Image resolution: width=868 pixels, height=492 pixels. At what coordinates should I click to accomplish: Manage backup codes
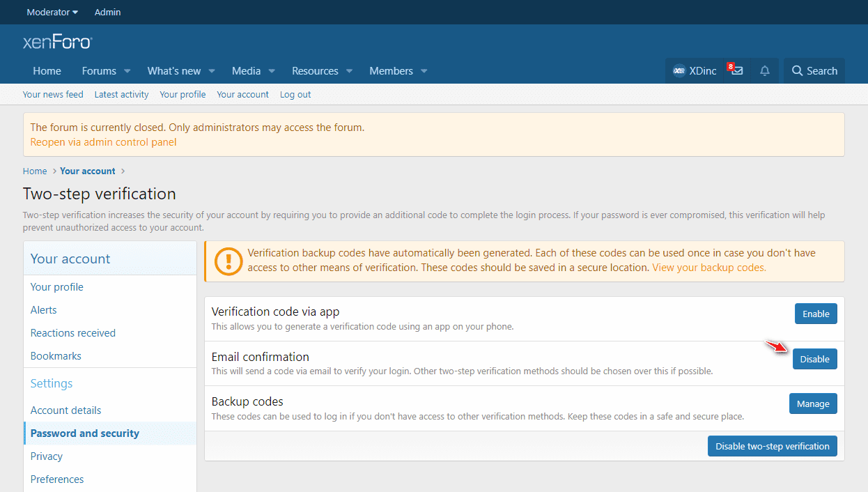813,403
